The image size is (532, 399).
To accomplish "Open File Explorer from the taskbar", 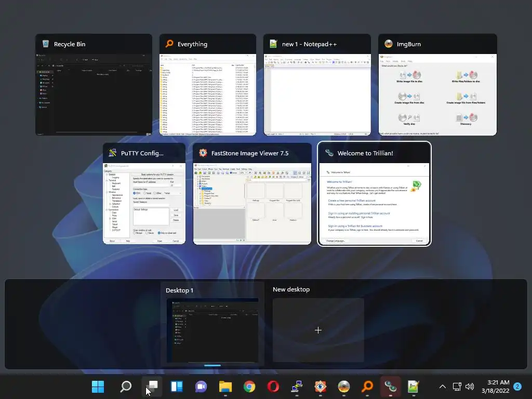I will point(225,387).
